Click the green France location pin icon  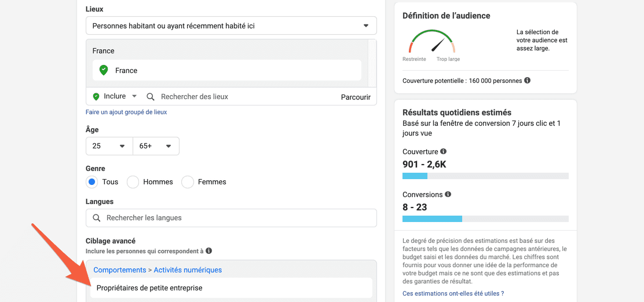[104, 70]
